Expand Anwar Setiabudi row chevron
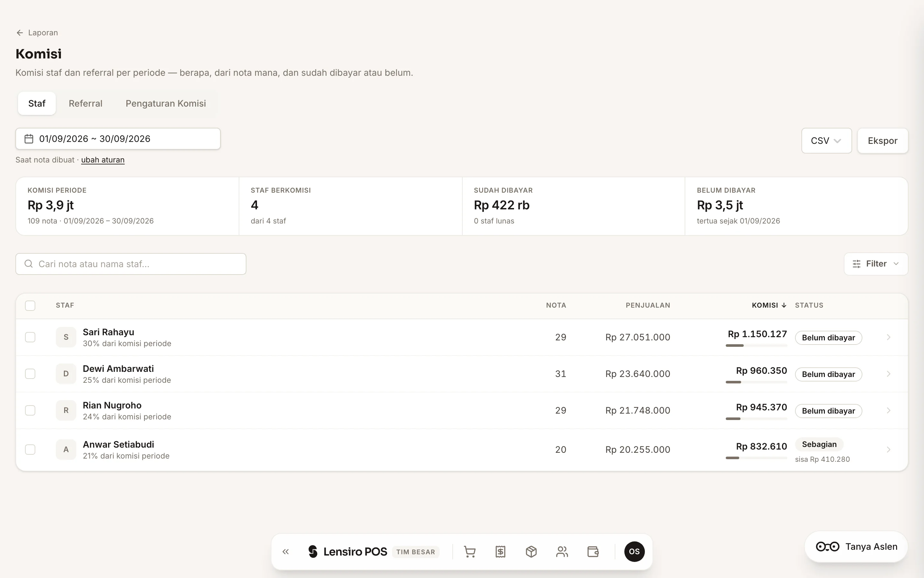The width and height of the screenshot is (924, 578). point(888,450)
